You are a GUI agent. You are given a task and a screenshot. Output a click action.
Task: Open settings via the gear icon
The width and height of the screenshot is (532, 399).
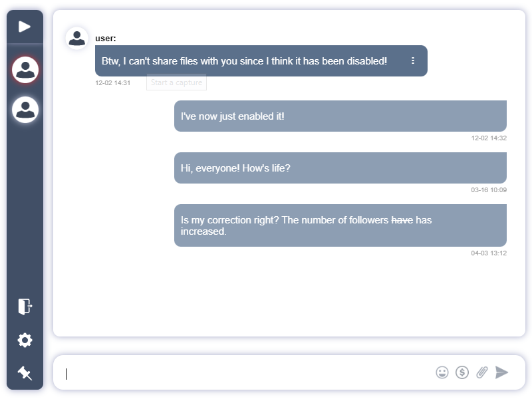(25, 340)
